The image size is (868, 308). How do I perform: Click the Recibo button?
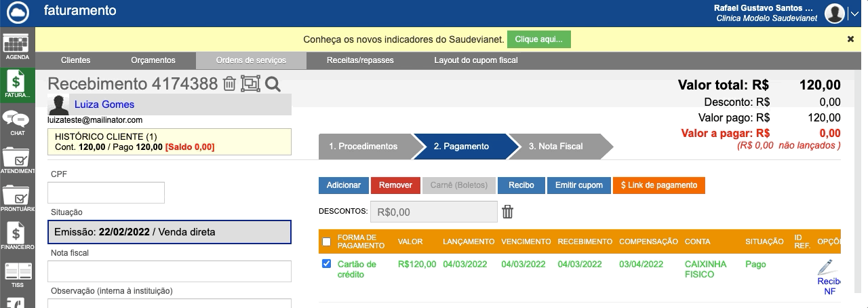(x=521, y=185)
